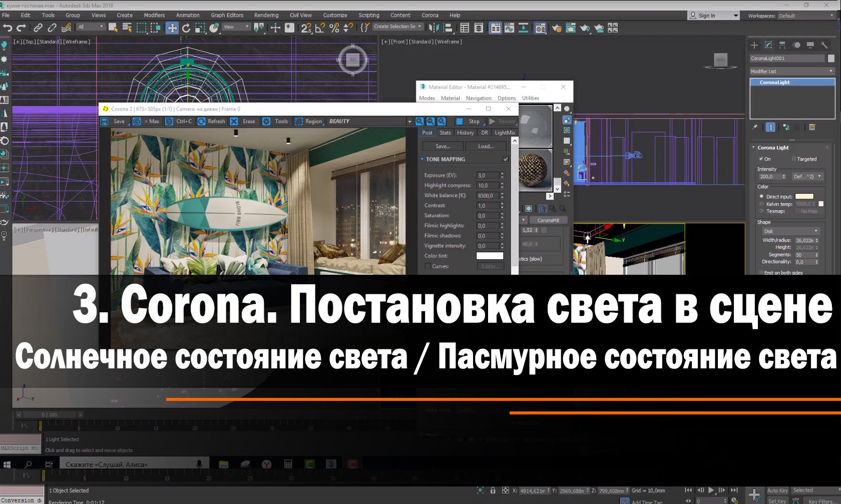841x504 pixels.
Task: Open the Modifier List dropdown
Action: click(791, 71)
